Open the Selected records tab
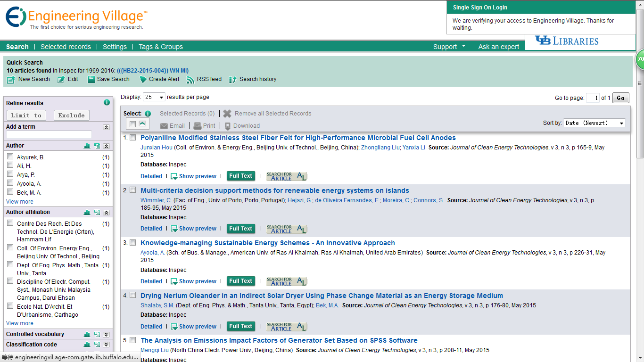Screen dimensions: 644x362 [x=66, y=47]
